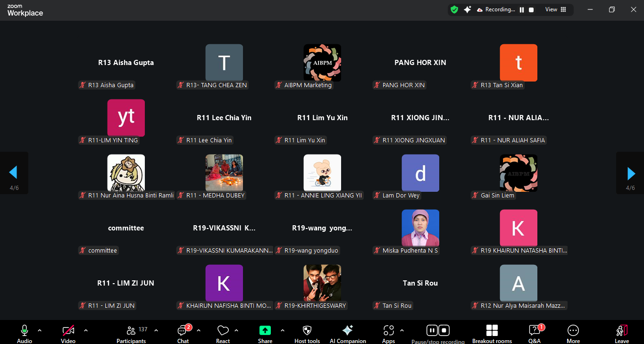Viewport: 644px width, 344px height.
Task: Open Breakout rooms
Action: pos(492,334)
